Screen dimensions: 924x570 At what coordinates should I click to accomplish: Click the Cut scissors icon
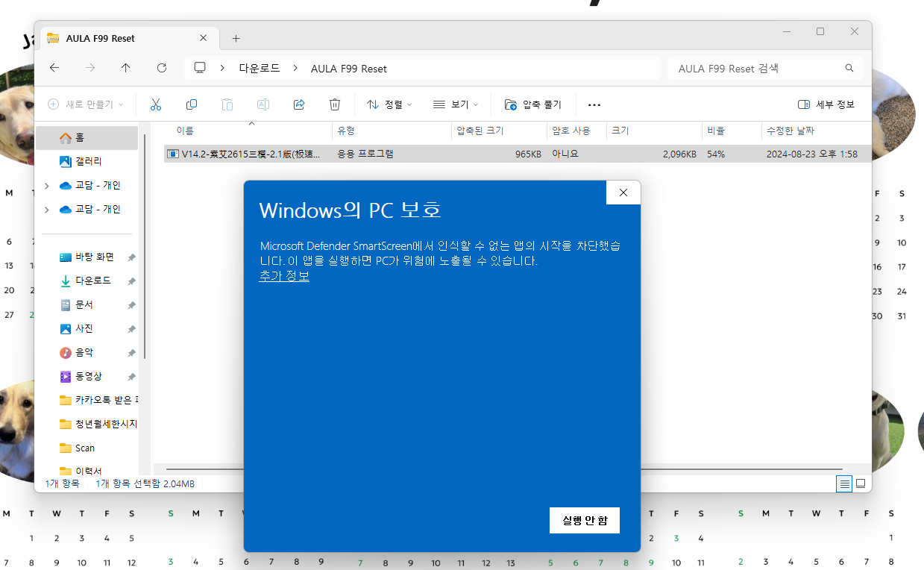(x=156, y=104)
